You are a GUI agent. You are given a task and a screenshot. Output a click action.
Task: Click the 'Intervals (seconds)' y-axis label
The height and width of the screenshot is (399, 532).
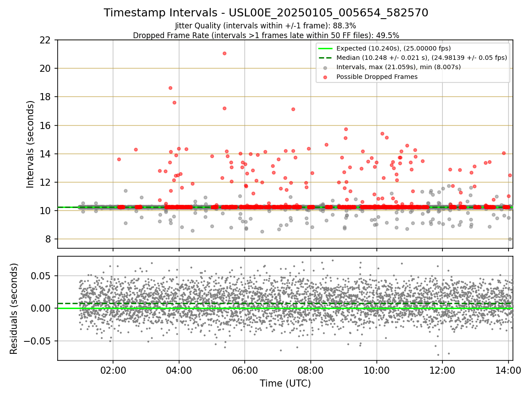click(30, 144)
